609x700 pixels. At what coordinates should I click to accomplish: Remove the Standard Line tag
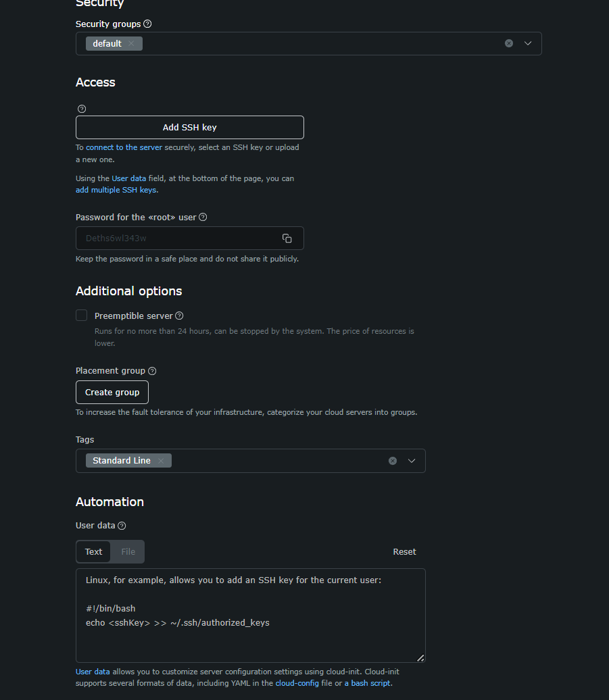click(x=161, y=461)
